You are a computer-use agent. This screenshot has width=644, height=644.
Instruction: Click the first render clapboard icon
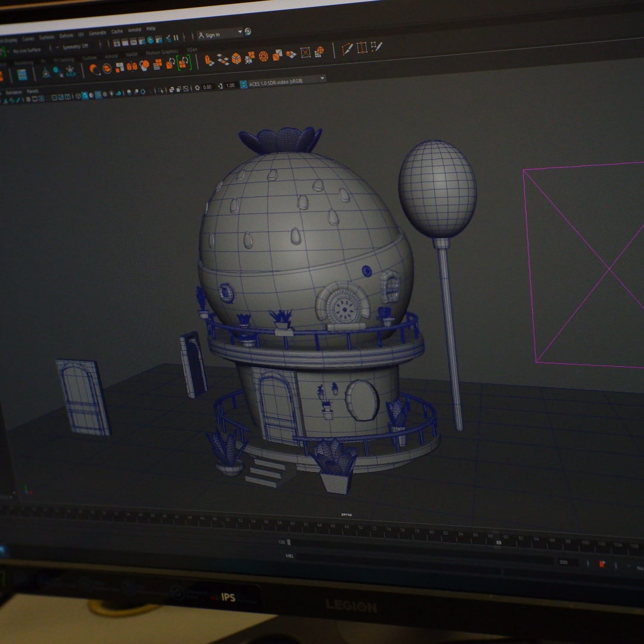116,43
